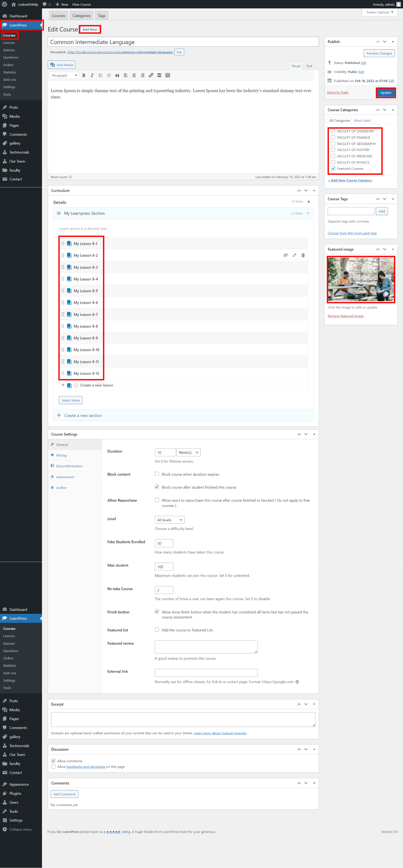403x868 pixels.
Task: Click the featured image thumbnail
Action: (x=360, y=279)
